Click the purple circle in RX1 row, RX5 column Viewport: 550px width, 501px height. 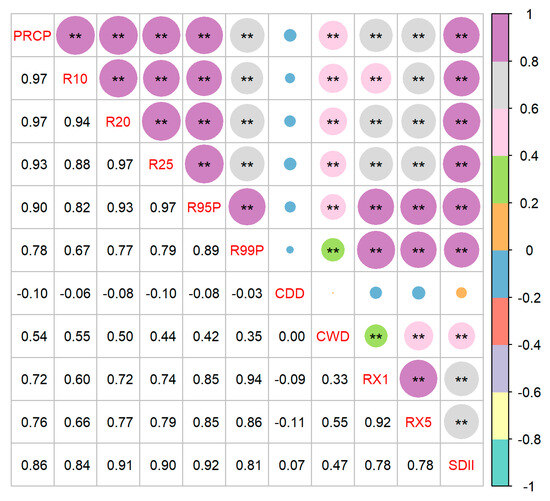(x=418, y=379)
